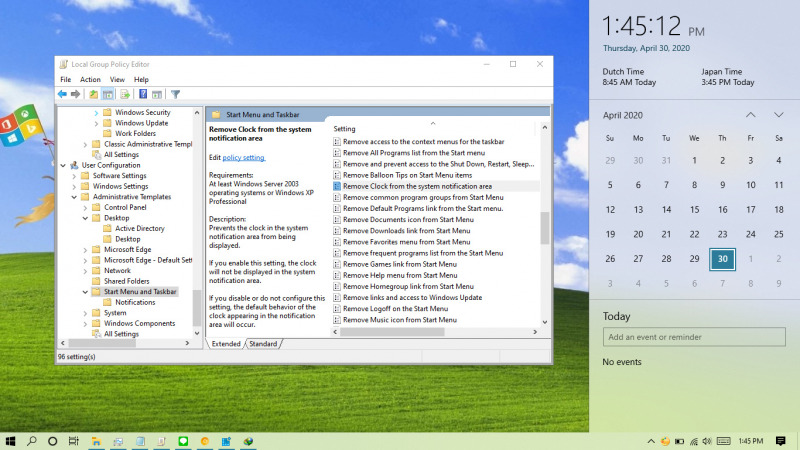Collapse the Administrative Templates node
Viewport: 800px width, 450px height.
click(x=73, y=197)
